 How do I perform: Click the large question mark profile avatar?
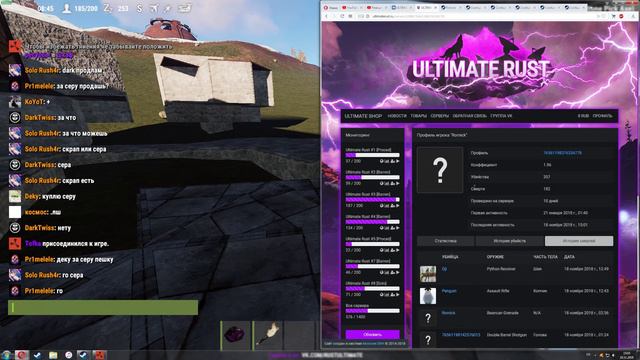[440, 170]
